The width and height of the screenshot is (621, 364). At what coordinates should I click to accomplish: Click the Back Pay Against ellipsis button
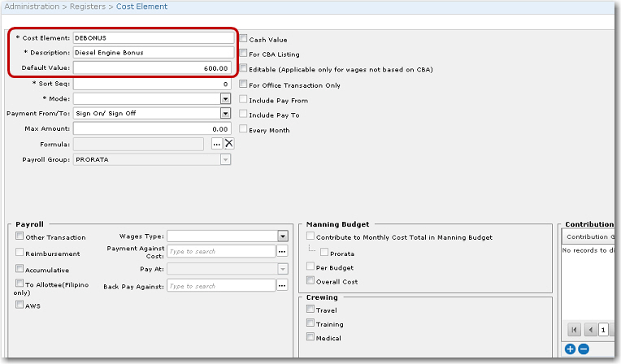point(282,286)
